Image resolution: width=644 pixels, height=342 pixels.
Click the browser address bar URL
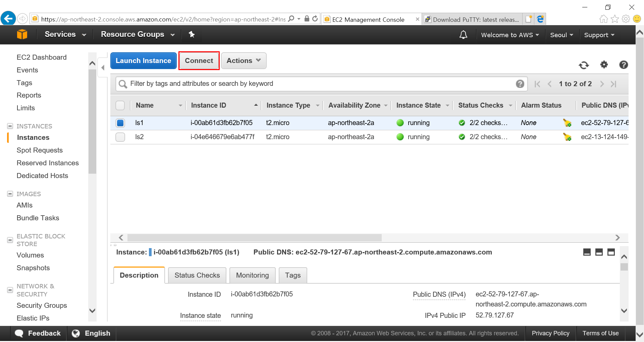[x=163, y=19]
